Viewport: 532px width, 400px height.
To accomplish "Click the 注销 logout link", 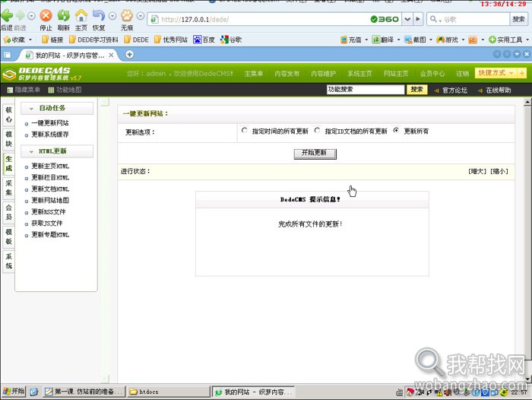I will pos(462,74).
